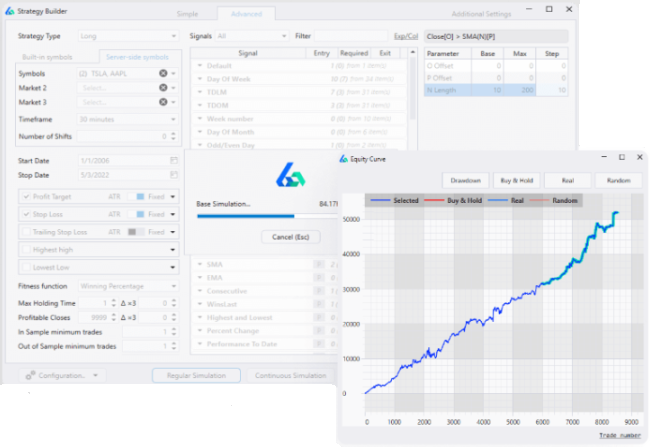Increase the Number of Shifts stepper
The image size is (650, 447).
[173, 134]
